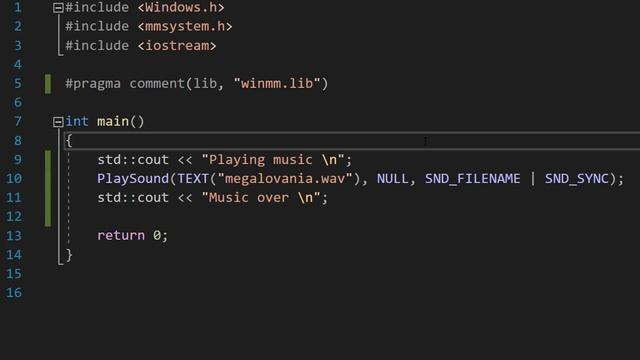Click on the main function name
Screen dimensions: 640x360
(x=113, y=121)
